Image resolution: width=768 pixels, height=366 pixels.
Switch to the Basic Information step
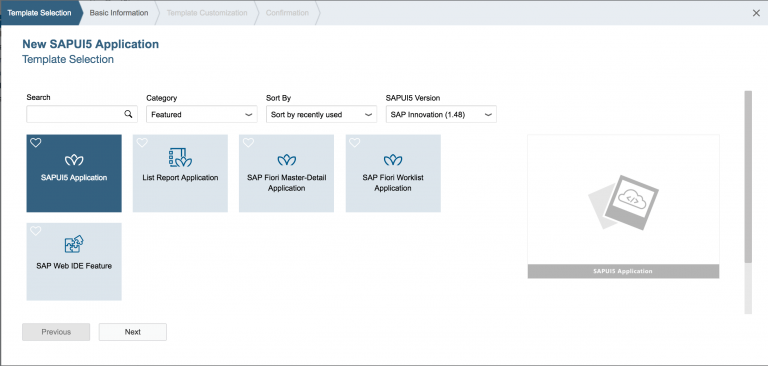coord(119,13)
